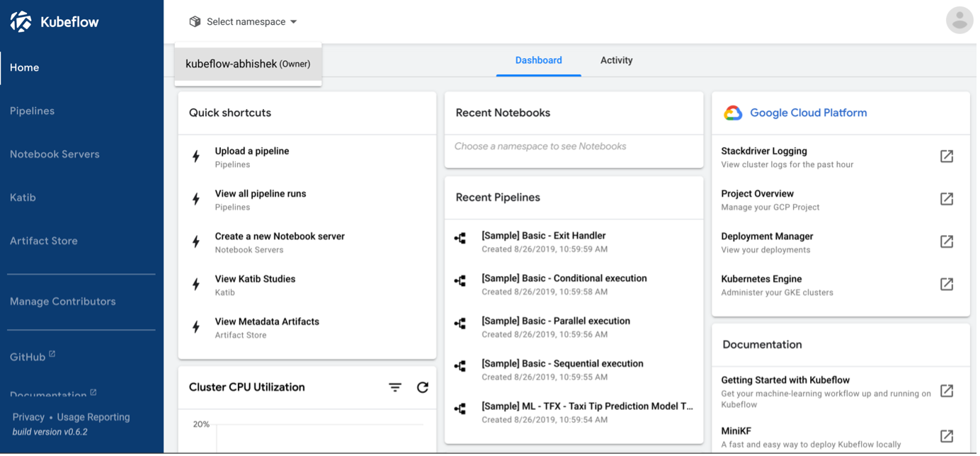Open the MiniKF external link icon

coord(946,436)
